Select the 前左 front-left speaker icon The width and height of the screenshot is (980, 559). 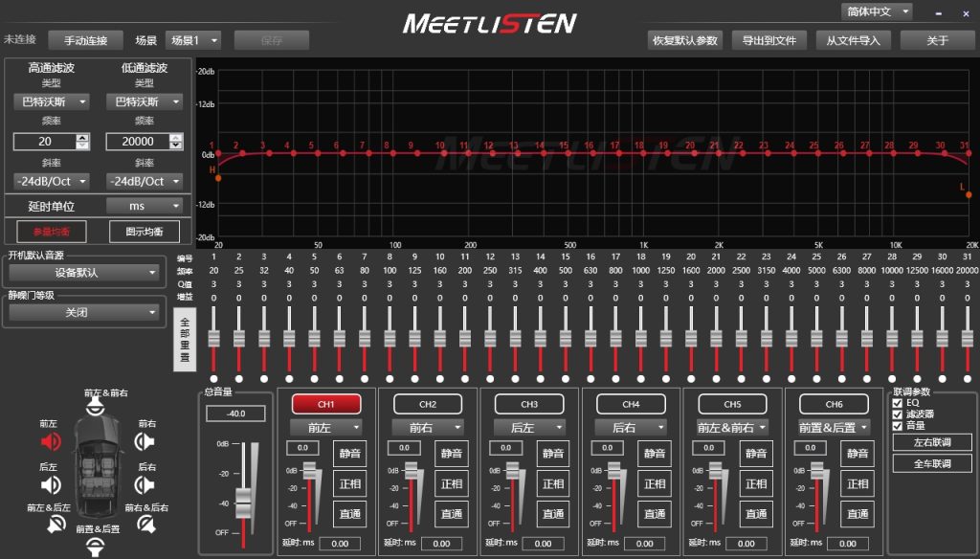pos(51,442)
